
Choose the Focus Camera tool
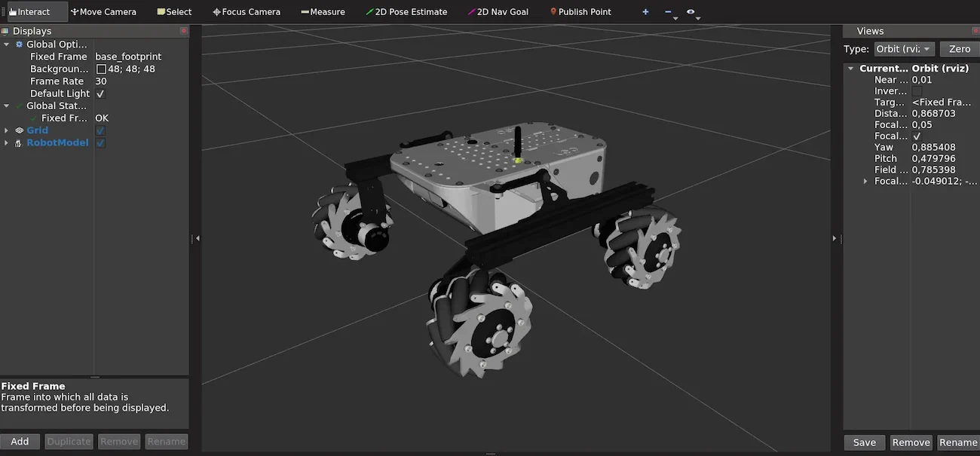pyautogui.click(x=247, y=12)
